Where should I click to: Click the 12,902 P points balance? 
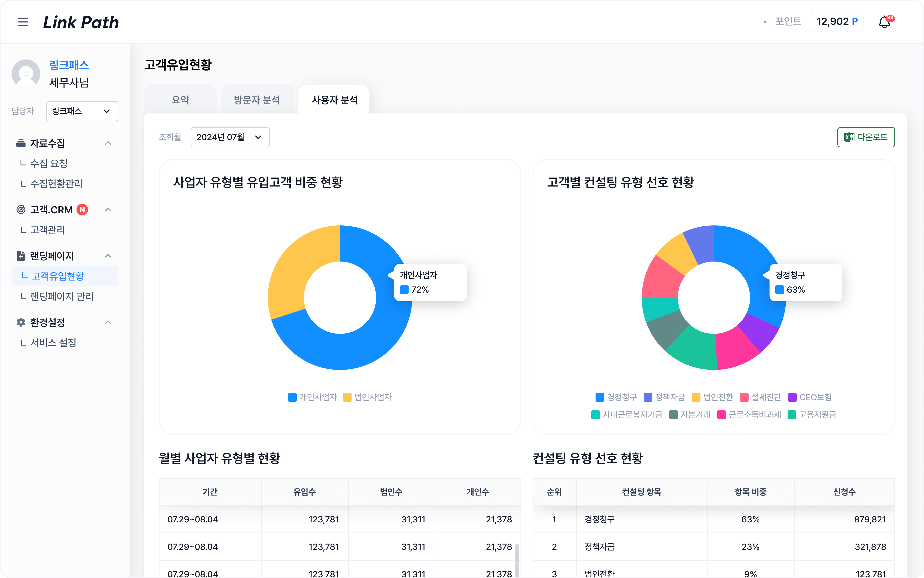837,22
